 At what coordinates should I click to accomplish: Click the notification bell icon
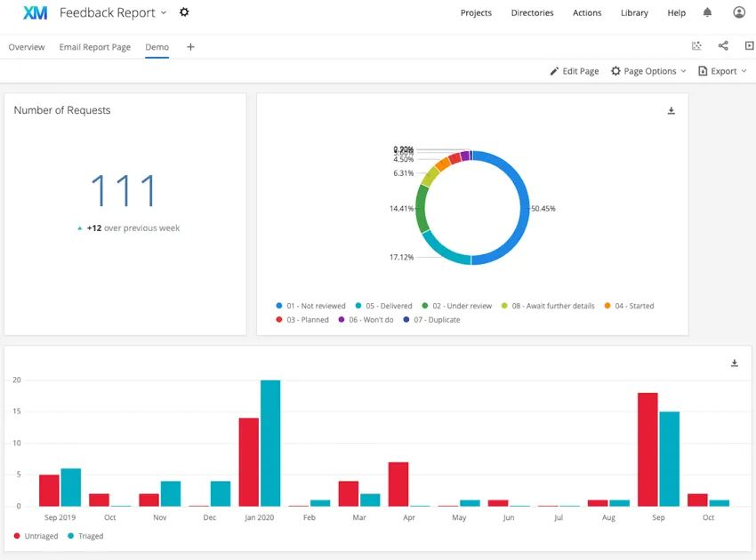[706, 12]
